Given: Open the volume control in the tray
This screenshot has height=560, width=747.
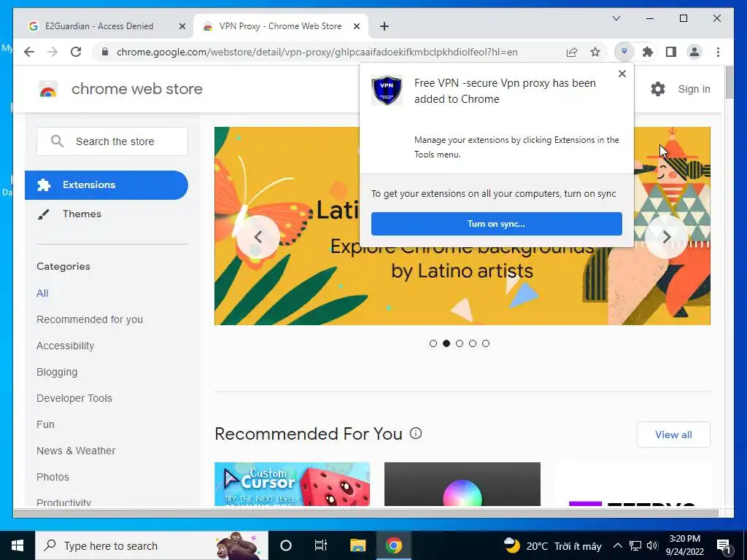Looking at the screenshot, I should (652, 545).
